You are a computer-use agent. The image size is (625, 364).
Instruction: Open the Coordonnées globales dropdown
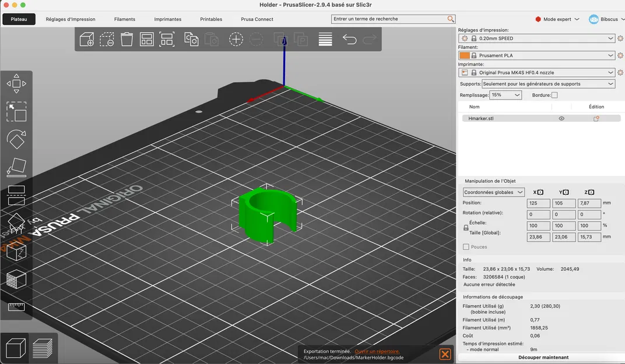point(493,192)
